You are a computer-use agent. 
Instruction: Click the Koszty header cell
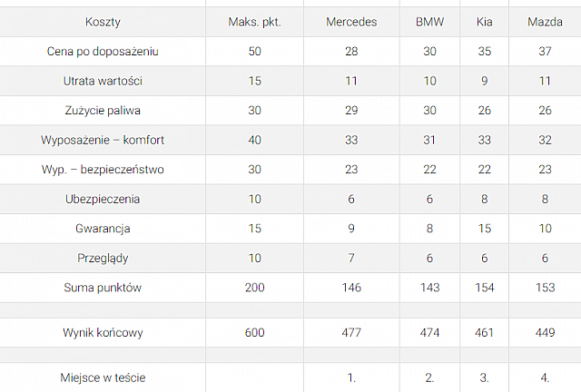(x=103, y=22)
